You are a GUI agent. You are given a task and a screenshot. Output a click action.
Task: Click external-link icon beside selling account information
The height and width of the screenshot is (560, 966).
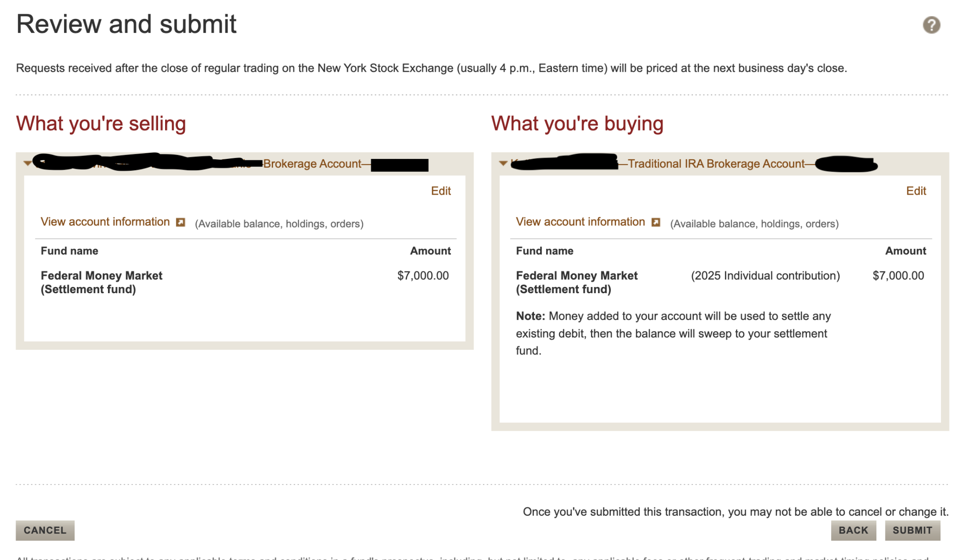coord(180,222)
